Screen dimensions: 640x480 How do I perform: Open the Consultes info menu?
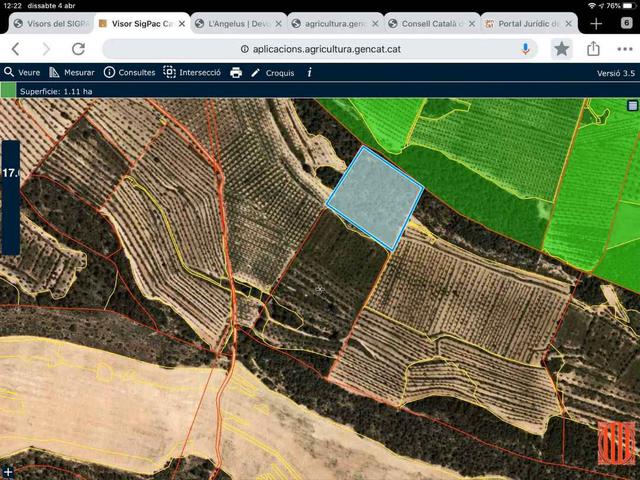(129, 72)
